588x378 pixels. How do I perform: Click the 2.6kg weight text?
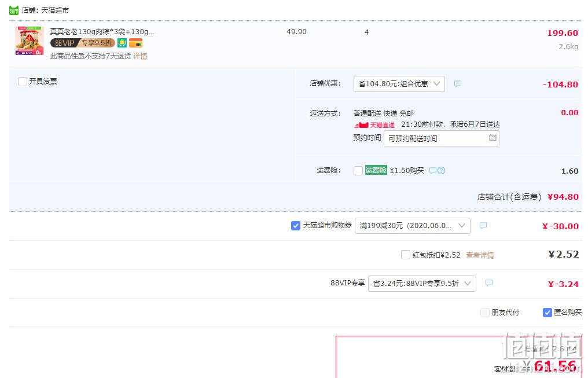point(568,47)
